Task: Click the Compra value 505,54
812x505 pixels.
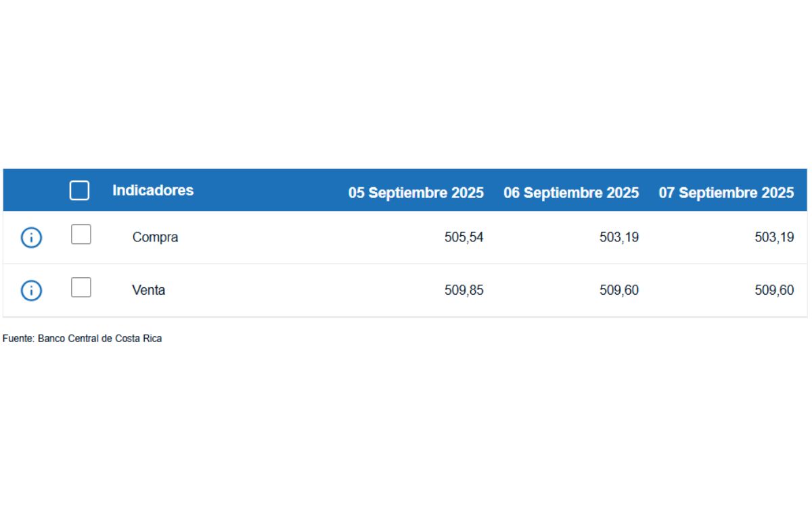Action: tap(464, 237)
